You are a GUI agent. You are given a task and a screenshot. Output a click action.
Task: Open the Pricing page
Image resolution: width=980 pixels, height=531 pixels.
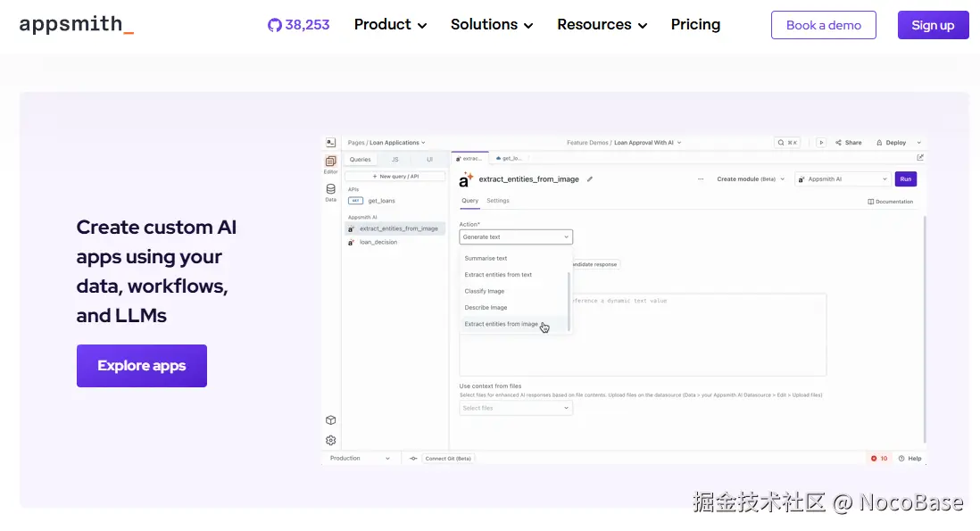tap(695, 24)
